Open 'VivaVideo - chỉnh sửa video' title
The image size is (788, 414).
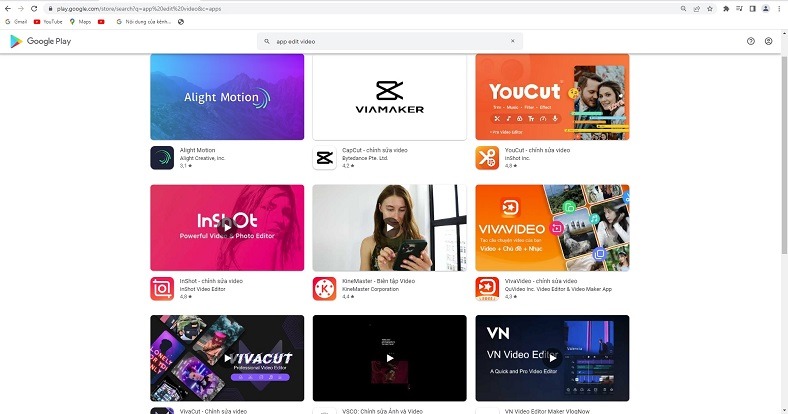(x=541, y=281)
